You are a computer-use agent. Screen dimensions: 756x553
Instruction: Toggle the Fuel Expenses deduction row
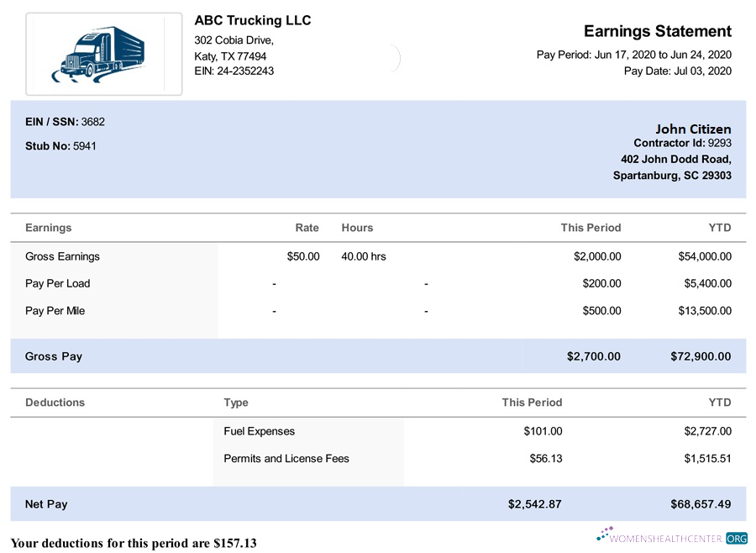coord(378,431)
